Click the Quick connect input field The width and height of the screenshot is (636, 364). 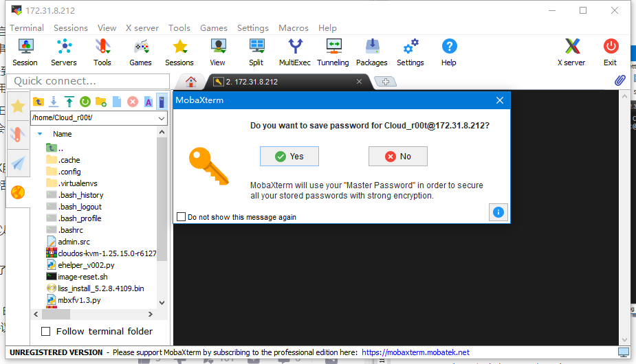[x=88, y=81]
